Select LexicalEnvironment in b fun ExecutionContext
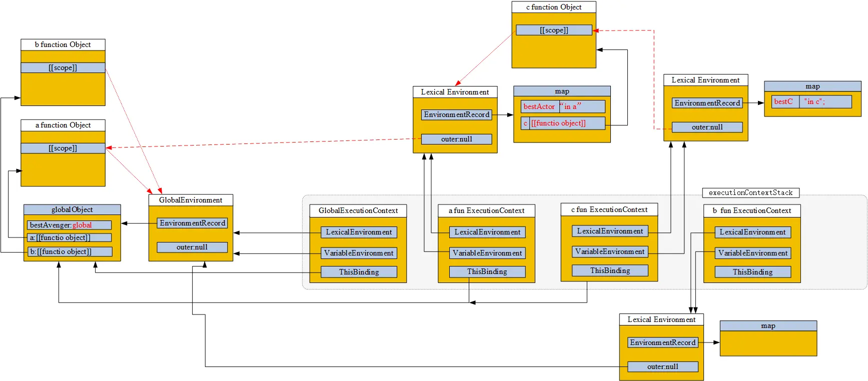Image resolution: width=868 pixels, height=381 pixels. (753, 232)
